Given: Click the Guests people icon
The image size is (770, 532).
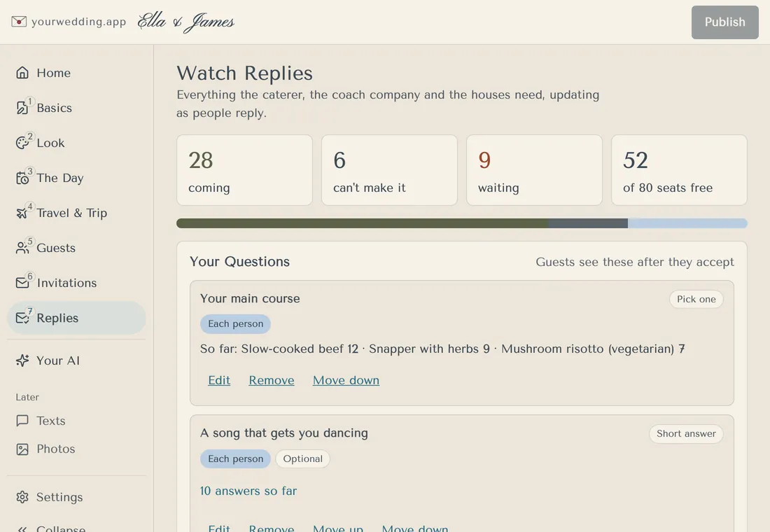Looking at the screenshot, I should 22,248.
